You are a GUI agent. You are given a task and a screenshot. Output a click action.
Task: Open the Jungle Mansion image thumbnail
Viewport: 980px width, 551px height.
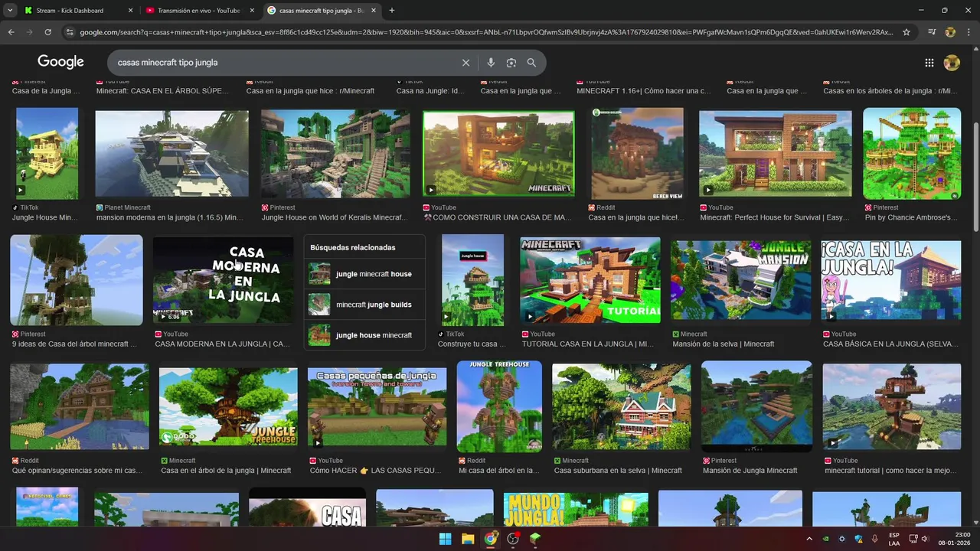click(x=741, y=280)
